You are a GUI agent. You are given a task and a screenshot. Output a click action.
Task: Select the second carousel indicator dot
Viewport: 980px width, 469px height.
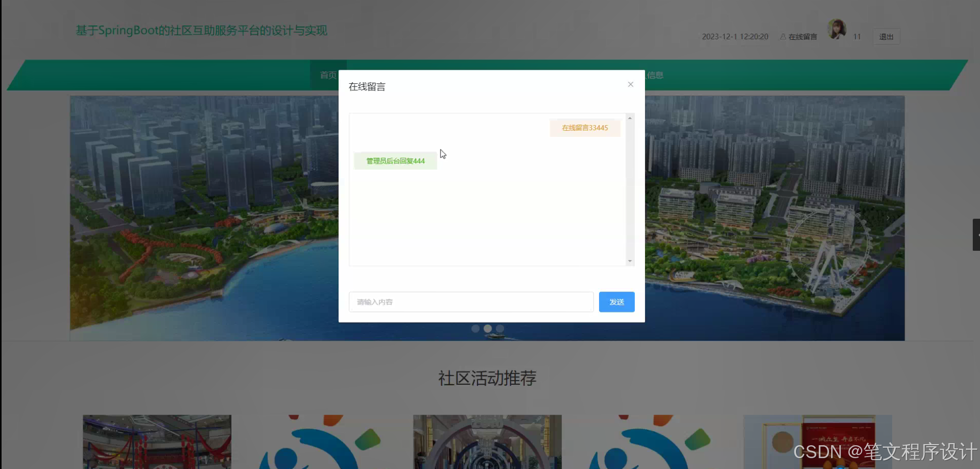pos(487,328)
